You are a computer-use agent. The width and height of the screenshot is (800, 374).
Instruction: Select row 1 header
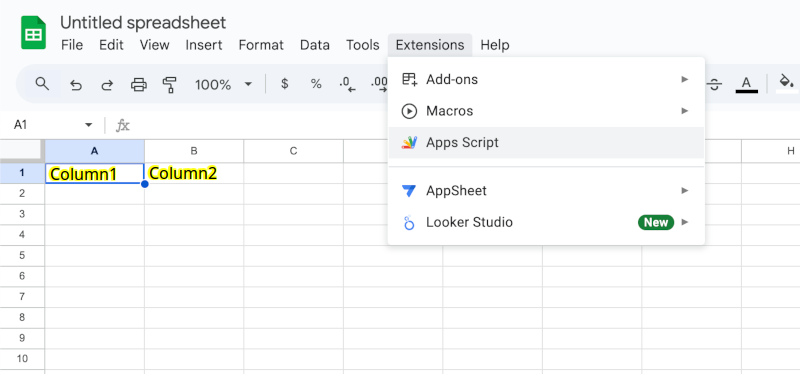click(x=22, y=173)
